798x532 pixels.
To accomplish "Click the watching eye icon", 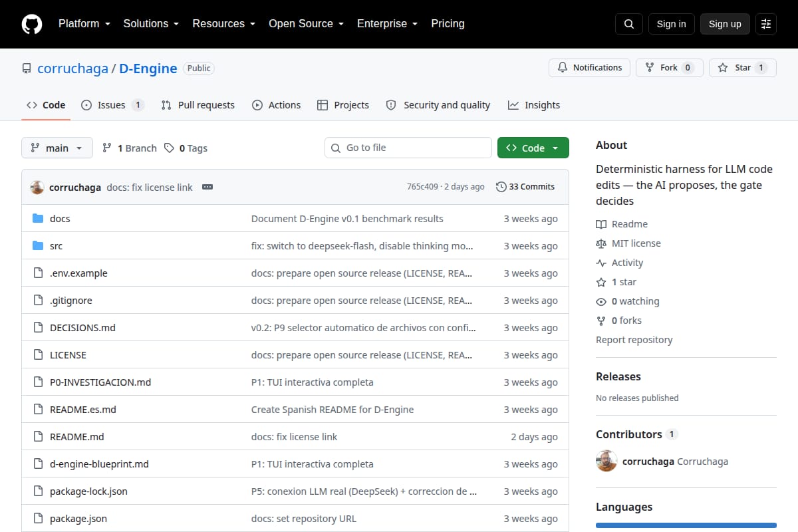I will 601,301.
